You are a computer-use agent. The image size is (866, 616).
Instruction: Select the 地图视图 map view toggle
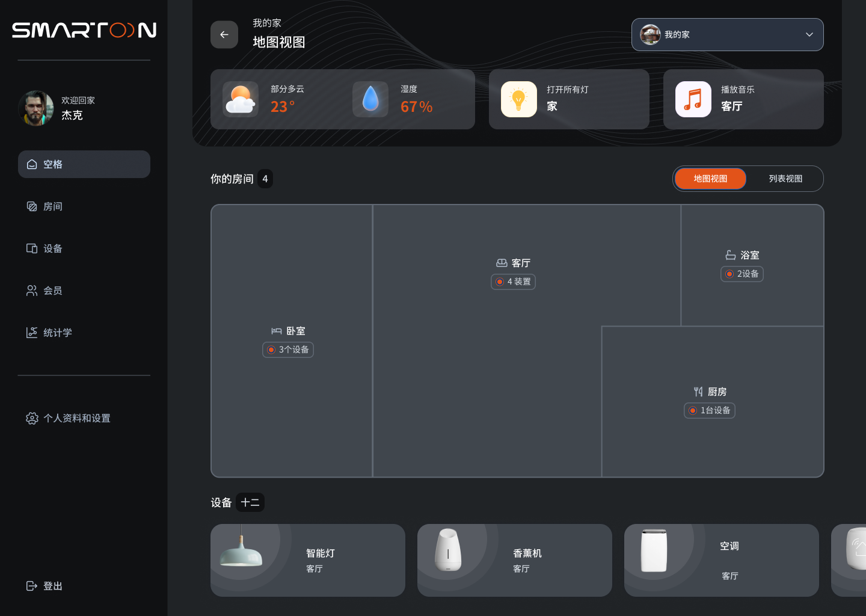pos(710,179)
